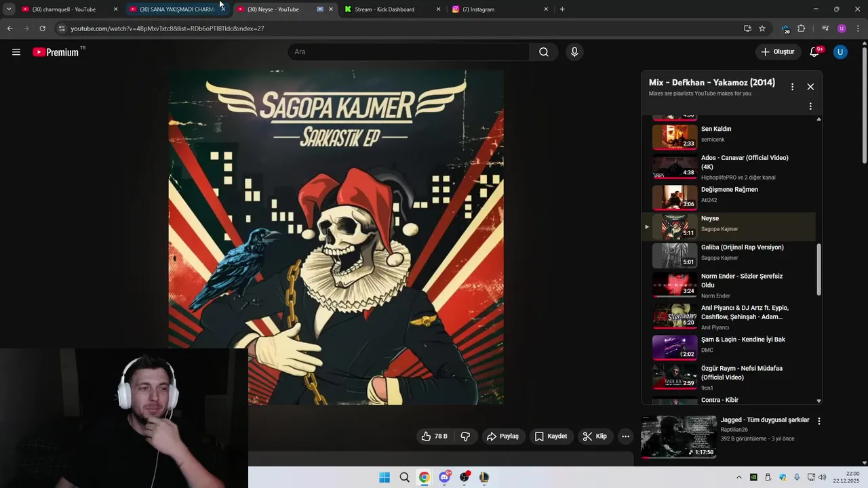Open the Extensions puzzle menu

(802, 28)
